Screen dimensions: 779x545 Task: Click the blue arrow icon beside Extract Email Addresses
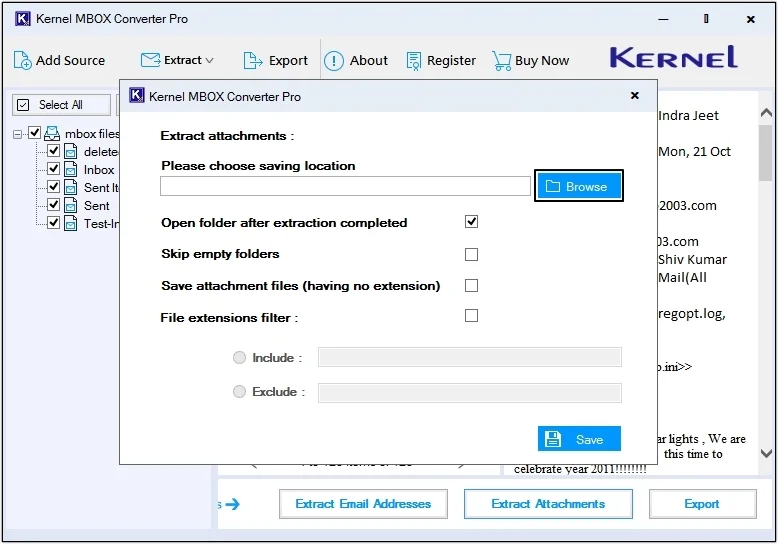click(232, 504)
